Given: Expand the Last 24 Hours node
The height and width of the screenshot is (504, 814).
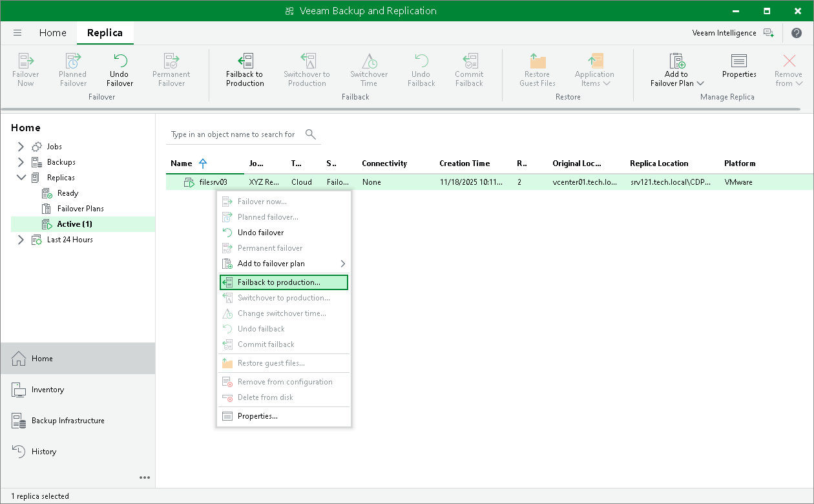Looking at the screenshot, I should coord(21,240).
